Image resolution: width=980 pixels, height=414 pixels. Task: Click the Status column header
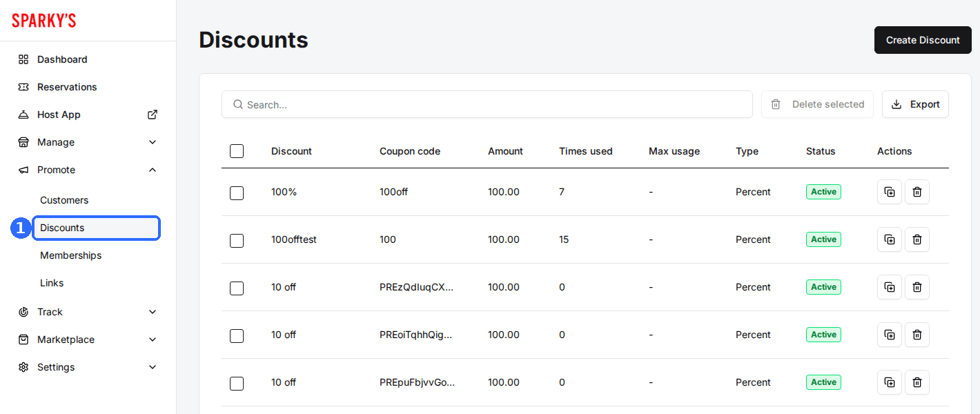click(x=821, y=151)
